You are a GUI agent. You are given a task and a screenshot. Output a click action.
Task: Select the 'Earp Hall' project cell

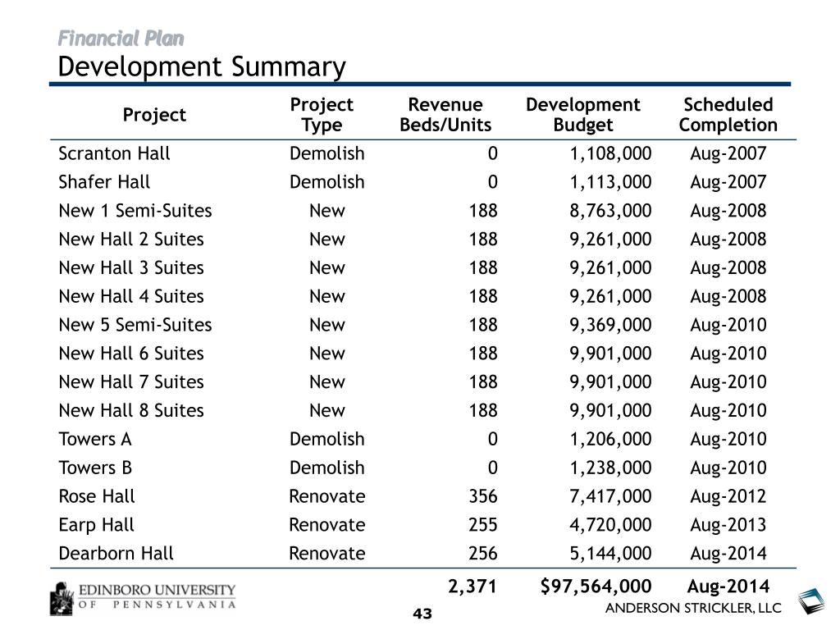pos(97,525)
